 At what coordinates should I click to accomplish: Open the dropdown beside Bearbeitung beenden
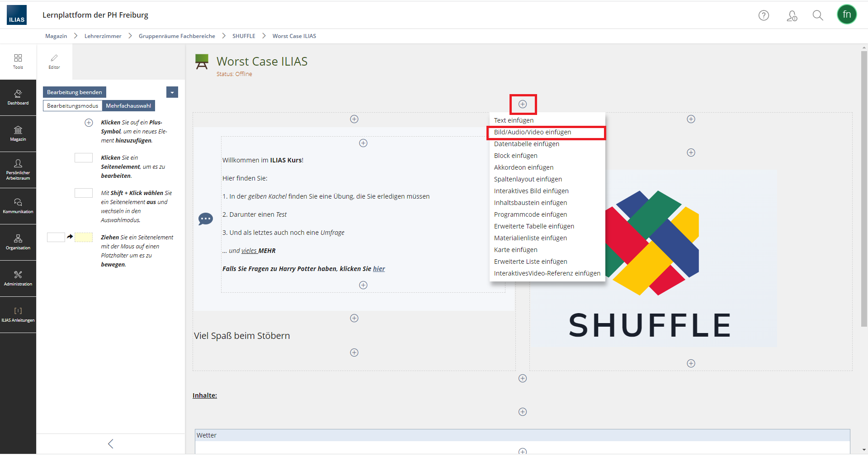coord(172,92)
